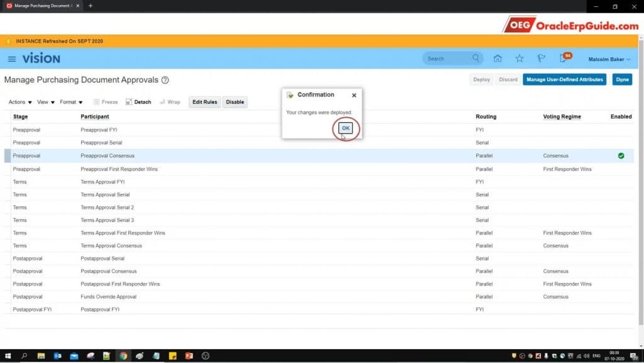The image size is (644, 363).
Task: Close the Confirmation dialog with X
Action: point(354,95)
